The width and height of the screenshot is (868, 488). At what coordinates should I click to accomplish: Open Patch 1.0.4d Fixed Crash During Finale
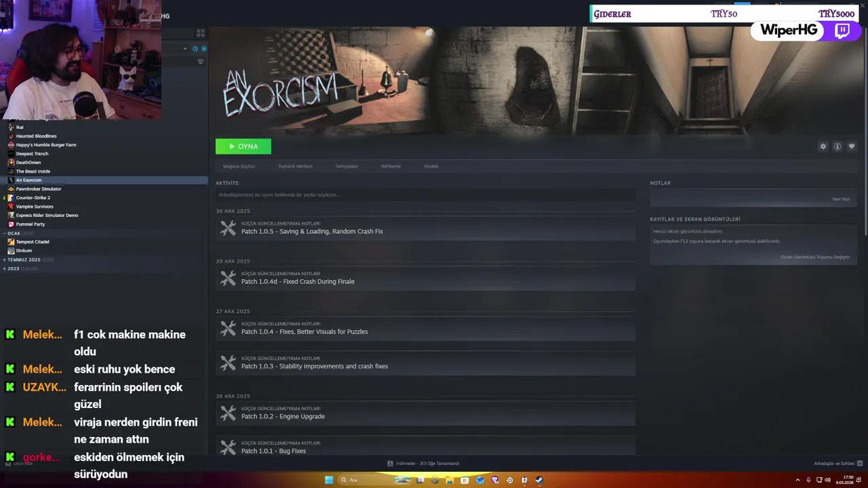pos(426,278)
